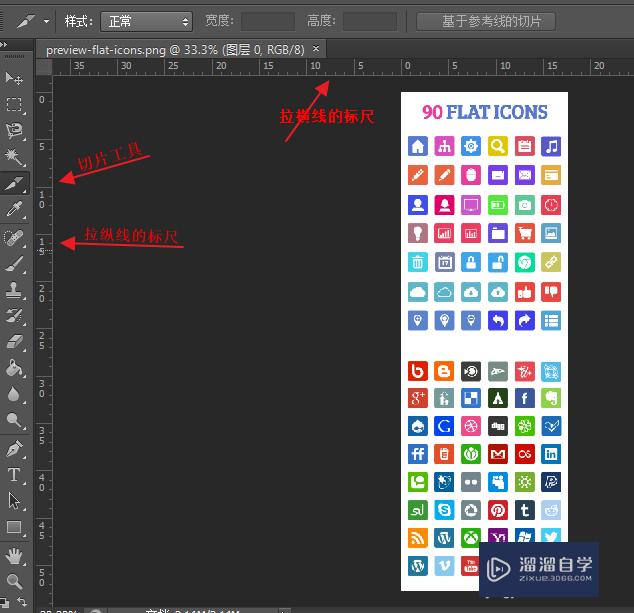Select the Slice tool in toolbox
The height and width of the screenshot is (613, 634).
(15, 183)
